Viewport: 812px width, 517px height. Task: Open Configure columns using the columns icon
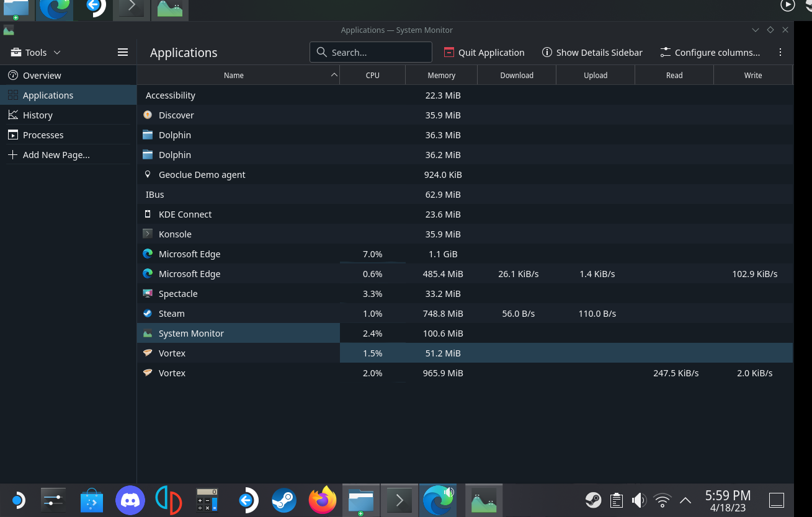point(710,52)
